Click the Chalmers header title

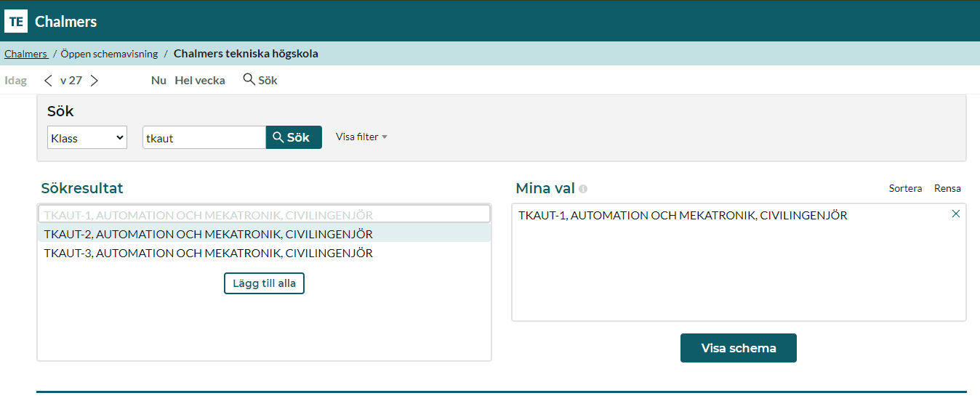tap(65, 22)
